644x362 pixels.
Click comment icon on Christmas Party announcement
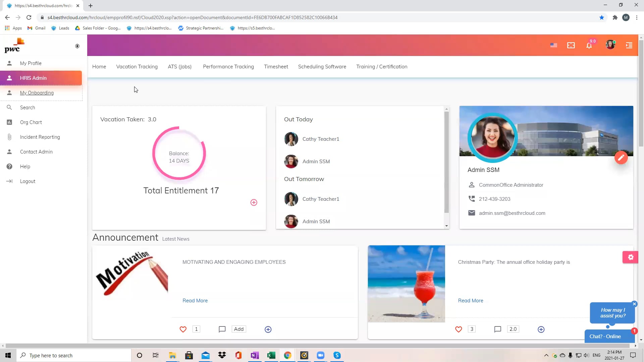[x=498, y=329]
